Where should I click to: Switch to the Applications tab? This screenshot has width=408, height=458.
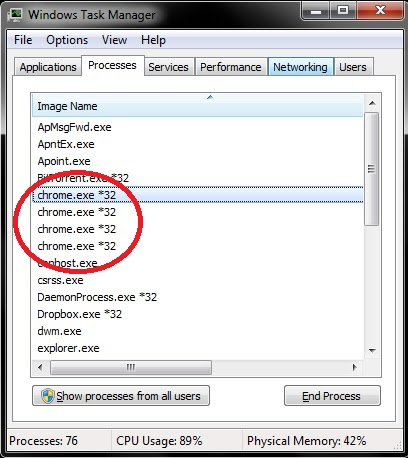pyautogui.click(x=48, y=67)
